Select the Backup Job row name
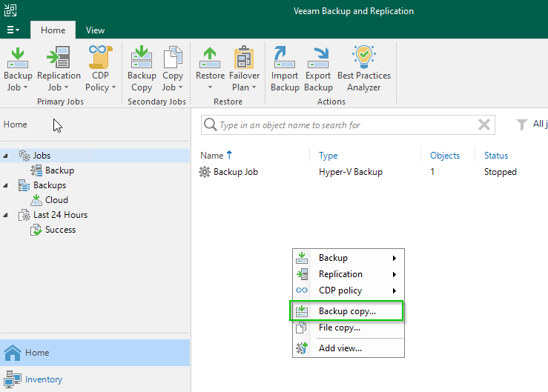The image size is (548, 392). click(x=236, y=172)
